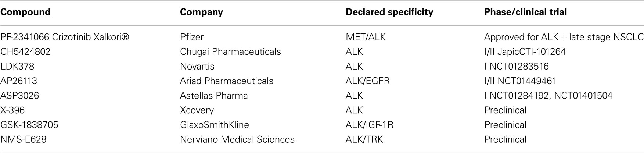Image resolution: width=644 pixels, height=153 pixels.
Task: Select the Phase/clinical trial header
Action: point(526,13)
